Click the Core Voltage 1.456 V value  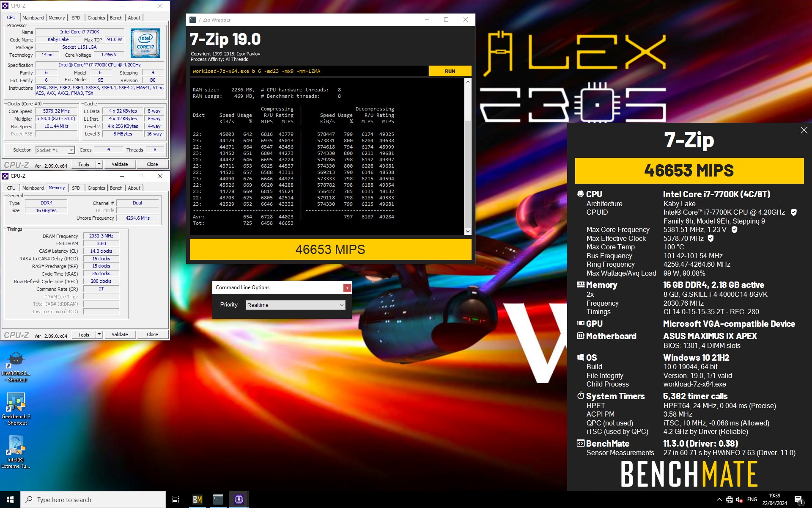[x=109, y=55]
